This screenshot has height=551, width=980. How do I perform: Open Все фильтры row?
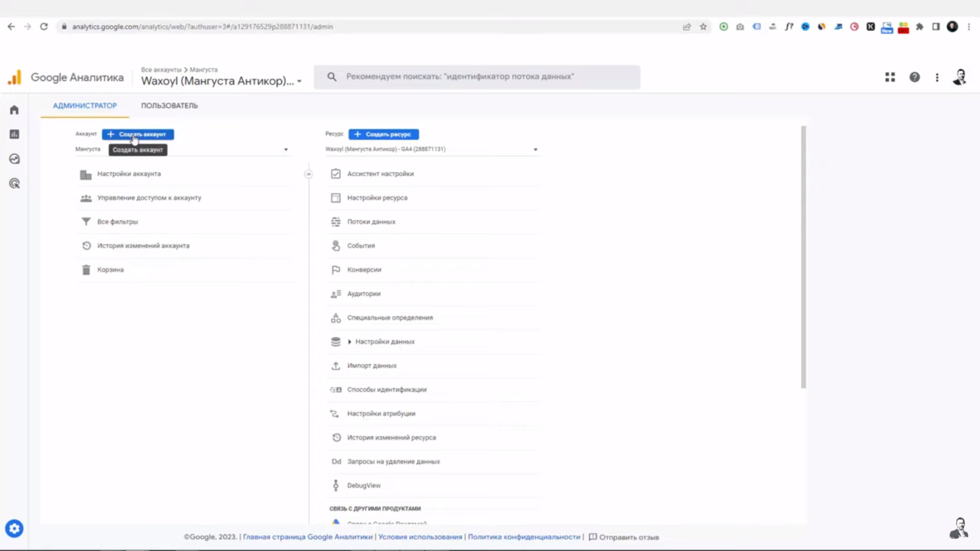click(184, 222)
